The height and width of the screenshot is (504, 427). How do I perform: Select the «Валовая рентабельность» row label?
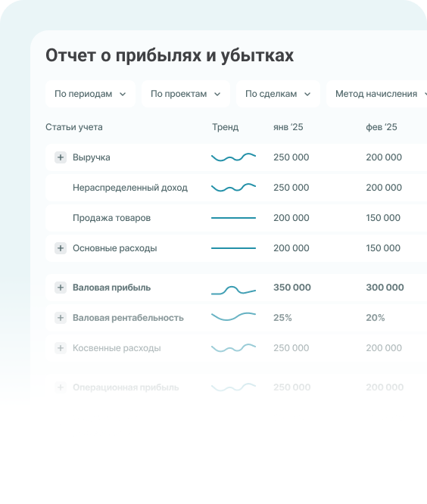pyautogui.click(x=128, y=318)
